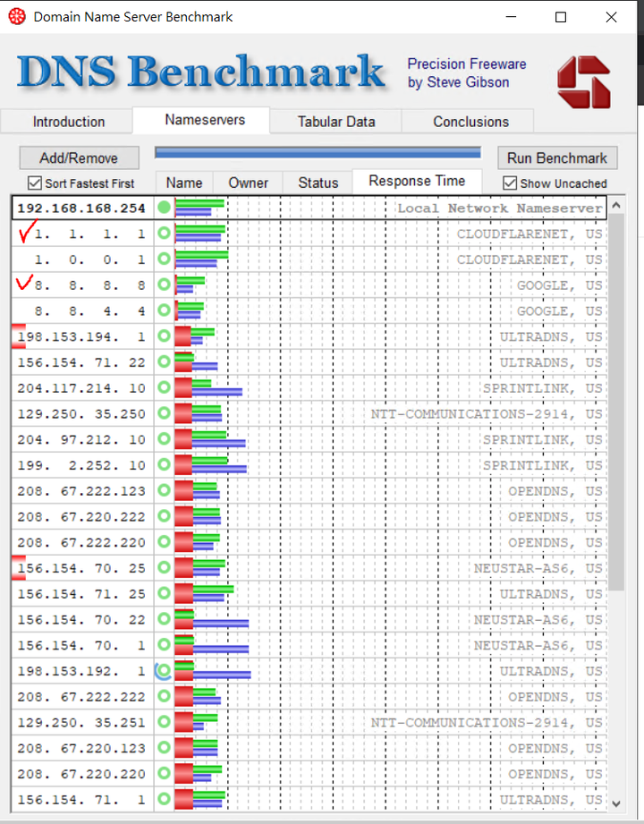
Task: Select IP address 156.154.71.1
Action: (81, 800)
